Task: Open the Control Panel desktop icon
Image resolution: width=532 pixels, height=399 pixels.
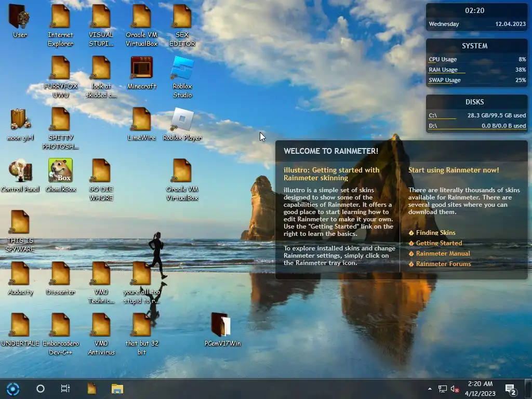Action: pyautogui.click(x=20, y=176)
